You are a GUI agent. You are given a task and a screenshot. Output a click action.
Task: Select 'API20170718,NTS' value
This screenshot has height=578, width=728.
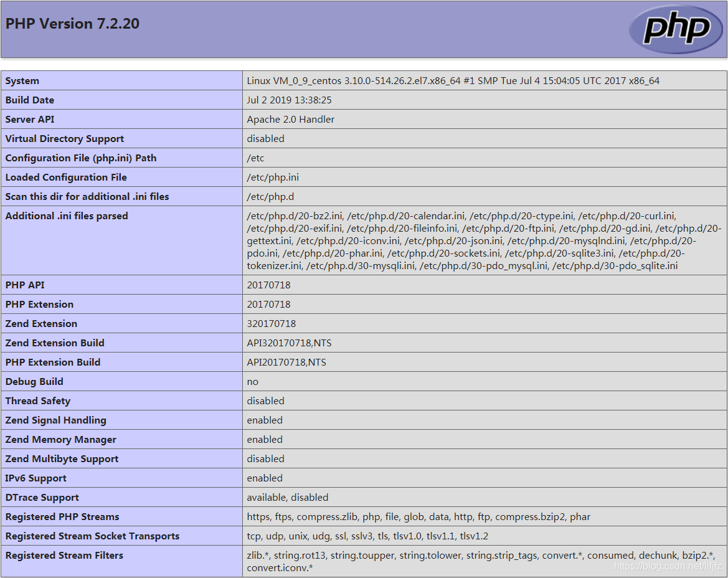tap(286, 362)
